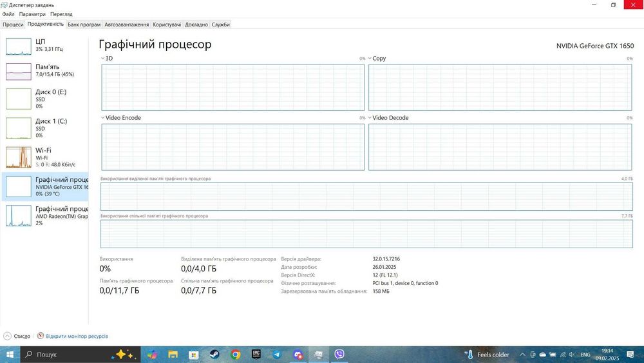Switch to the Користувачі tab
This screenshot has width=644, height=363.
point(167,25)
